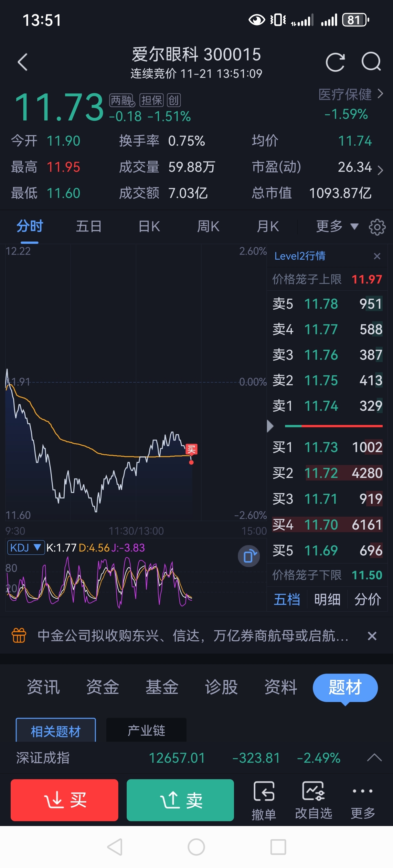Tap the 买 marker on chart

click(x=191, y=449)
